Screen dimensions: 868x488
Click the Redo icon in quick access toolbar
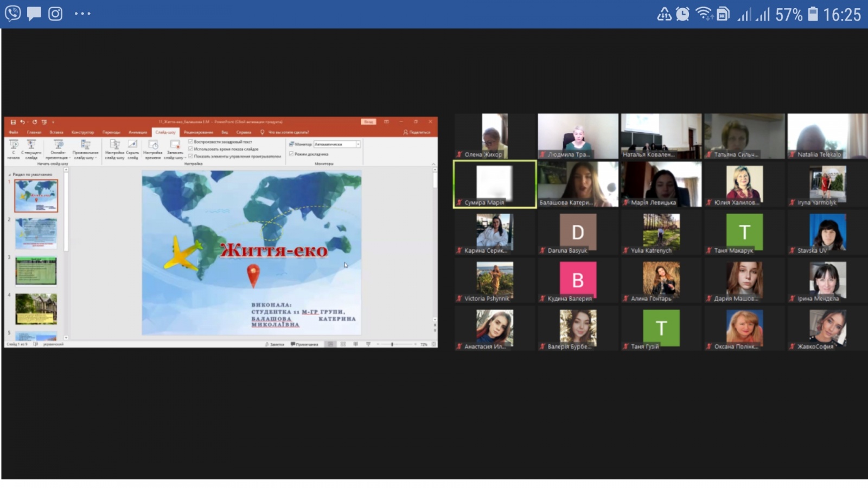click(x=34, y=122)
